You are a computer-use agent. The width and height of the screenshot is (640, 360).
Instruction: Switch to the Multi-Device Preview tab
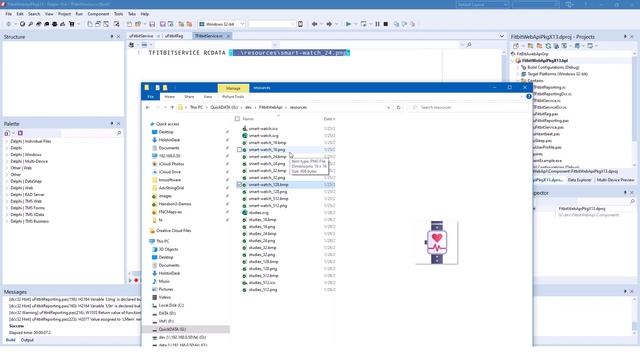[616, 180]
